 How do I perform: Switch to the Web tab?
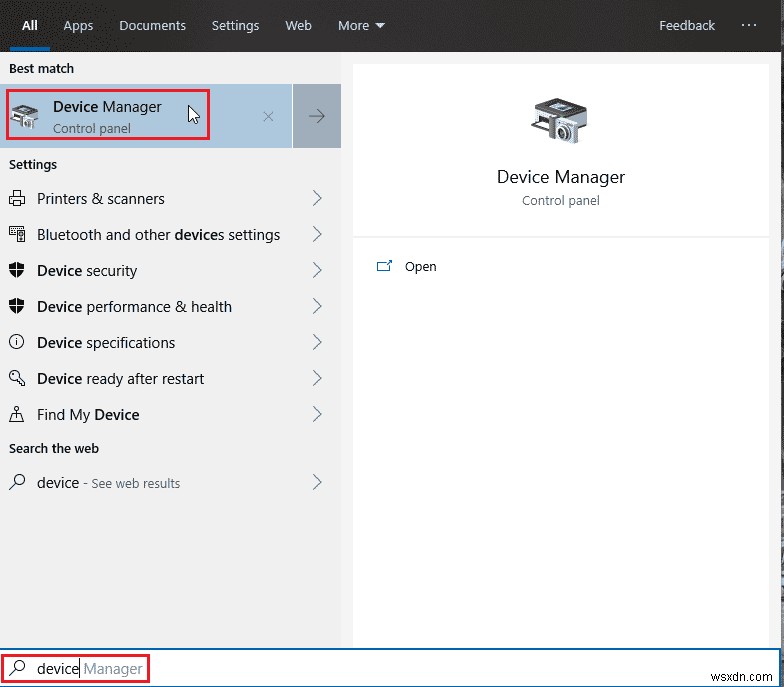tap(298, 25)
